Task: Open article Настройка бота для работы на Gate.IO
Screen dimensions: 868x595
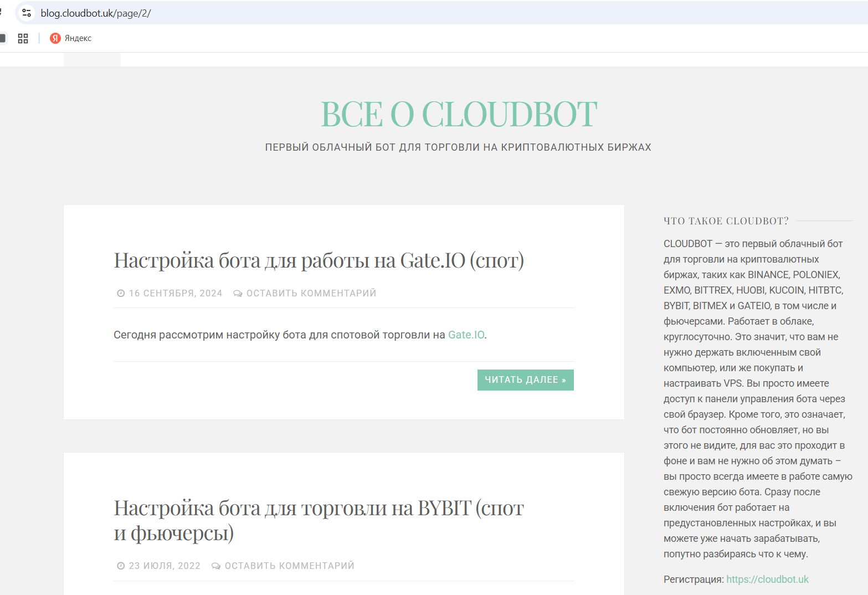Action: click(319, 260)
